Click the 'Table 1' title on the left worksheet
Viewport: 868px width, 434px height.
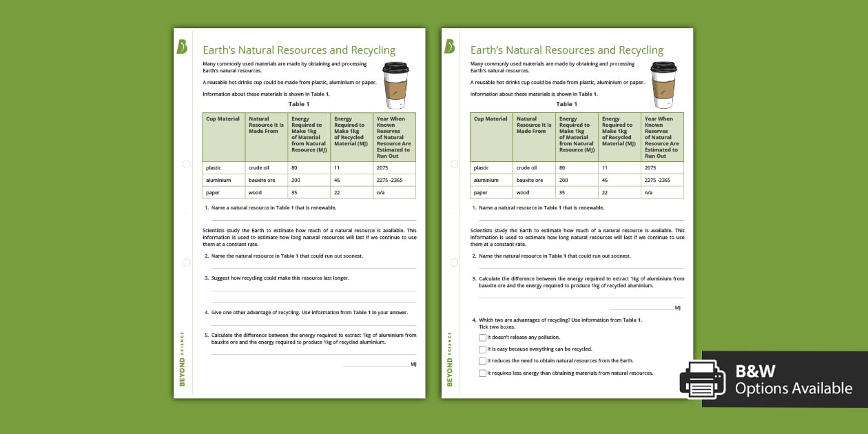point(298,104)
